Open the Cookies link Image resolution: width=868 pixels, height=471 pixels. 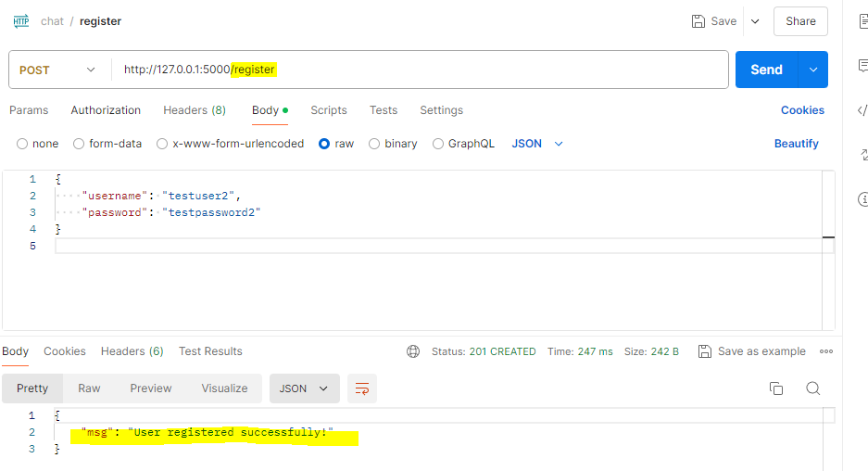coord(802,110)
